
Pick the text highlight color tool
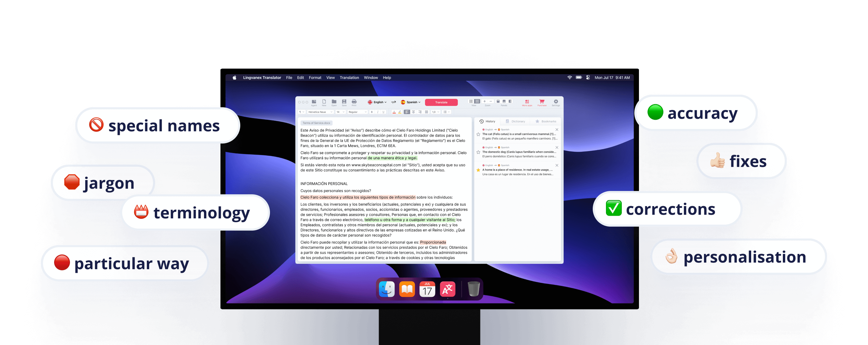pyautogui.click(x=400, y=112)
